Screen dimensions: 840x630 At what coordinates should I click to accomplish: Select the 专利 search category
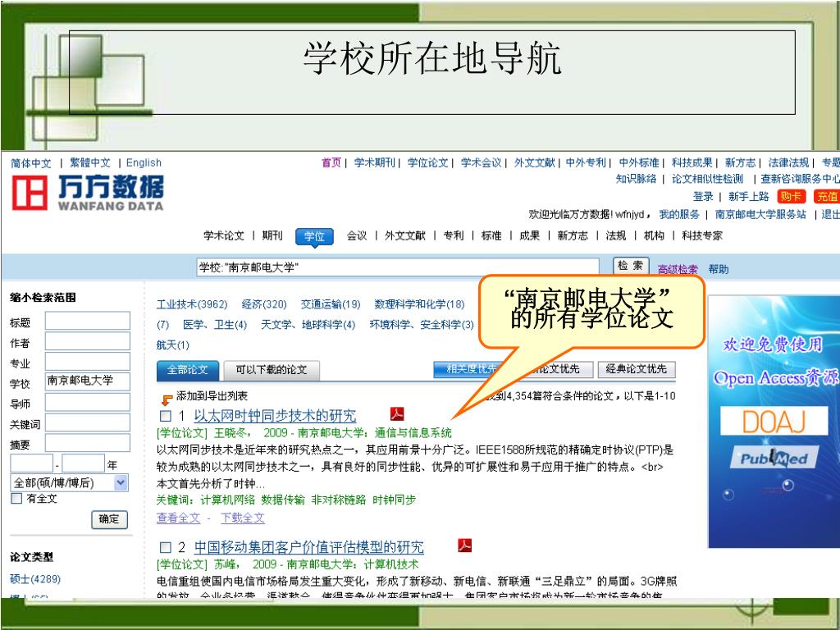(x=453, y=235)
